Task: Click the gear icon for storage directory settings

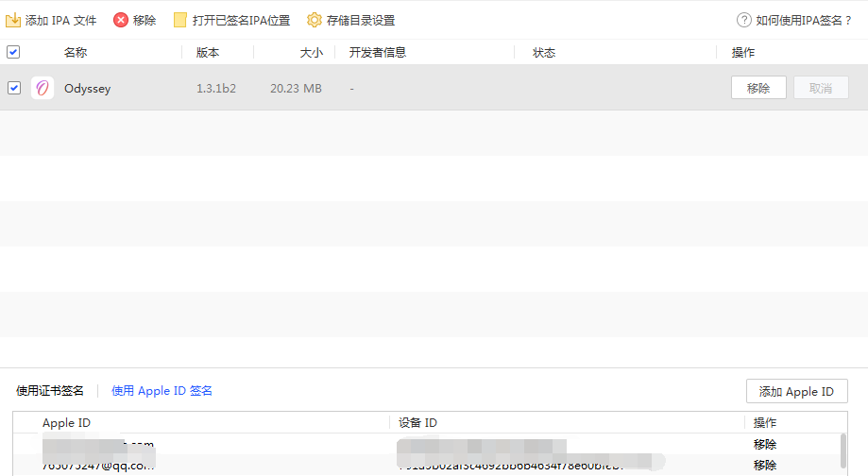Action: pyautogui.click(x=314, y=21)
